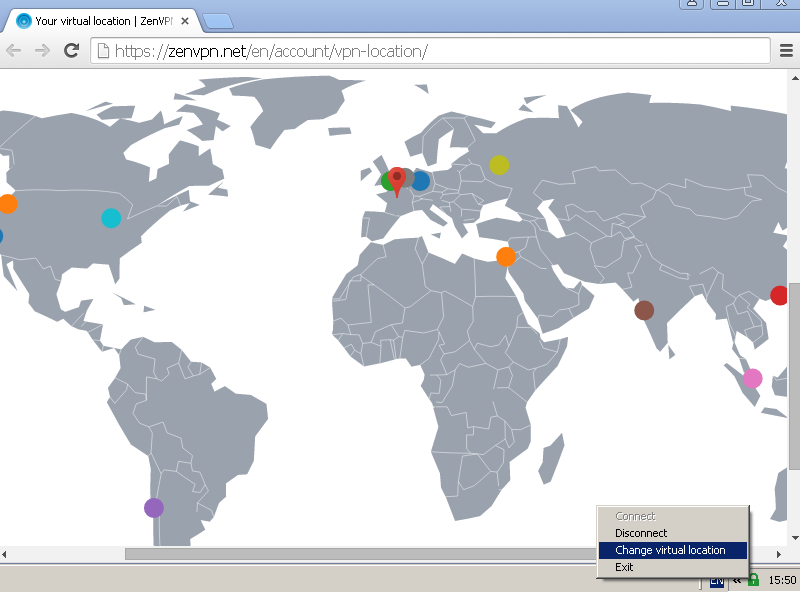Select the partial blue dot at left edge
The width and height of the screenshot is (800, 592).
click(1, 236)
